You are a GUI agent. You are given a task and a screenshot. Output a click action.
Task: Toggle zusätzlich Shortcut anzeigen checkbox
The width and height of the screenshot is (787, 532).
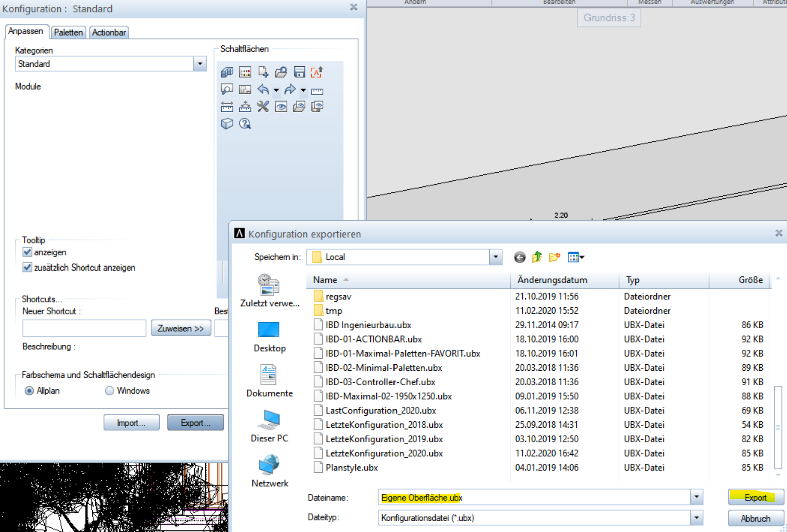click(x=28, y=268)
